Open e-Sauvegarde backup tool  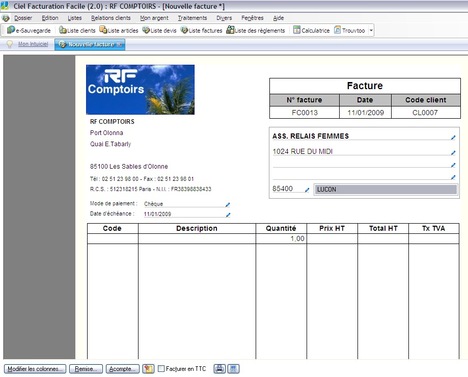click(29, 30)
